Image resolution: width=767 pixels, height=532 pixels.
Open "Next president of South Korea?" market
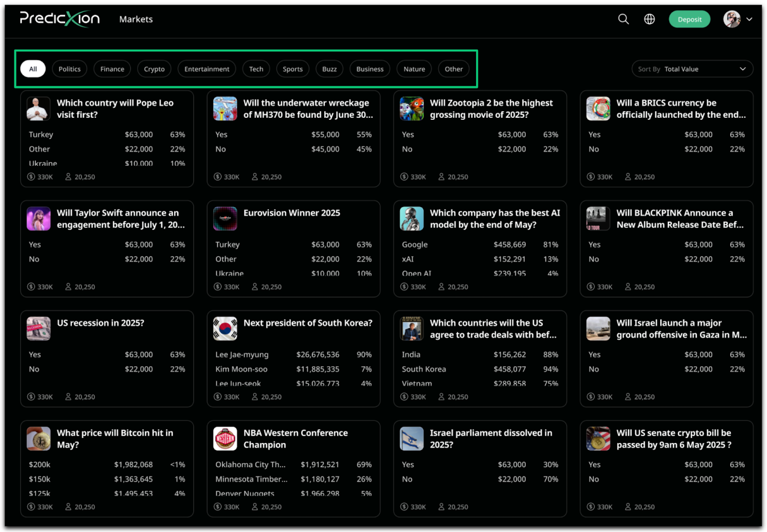pos(308,323)
